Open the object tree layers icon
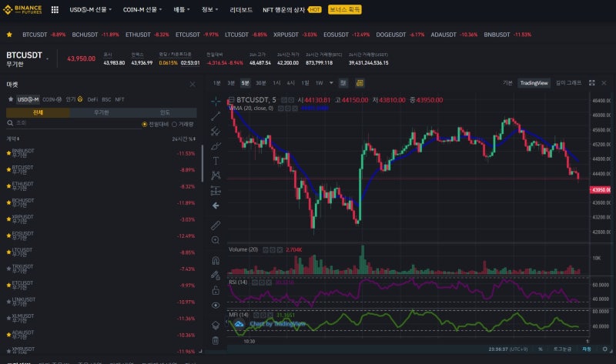 tap(216, 326)
